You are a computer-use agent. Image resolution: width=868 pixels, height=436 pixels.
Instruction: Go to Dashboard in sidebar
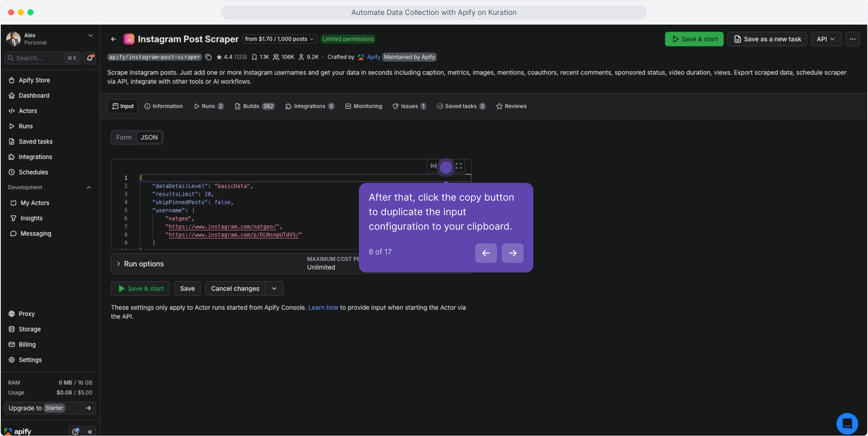[x=50, y=96]
